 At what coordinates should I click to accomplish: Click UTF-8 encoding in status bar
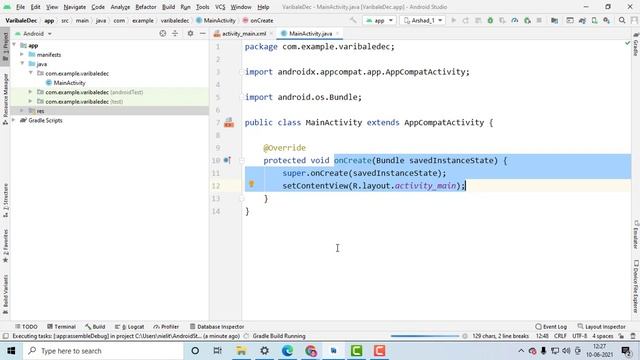(579, 336)
